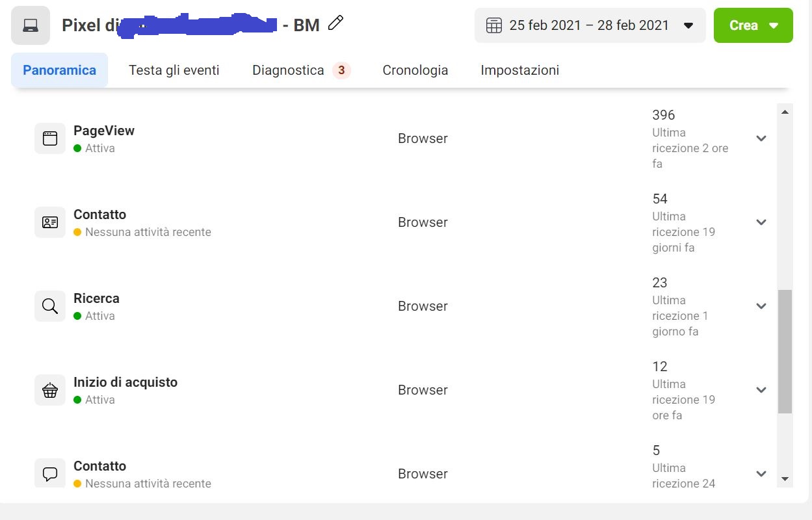Switch to the Testa gli eventi tab

(174, 70)
